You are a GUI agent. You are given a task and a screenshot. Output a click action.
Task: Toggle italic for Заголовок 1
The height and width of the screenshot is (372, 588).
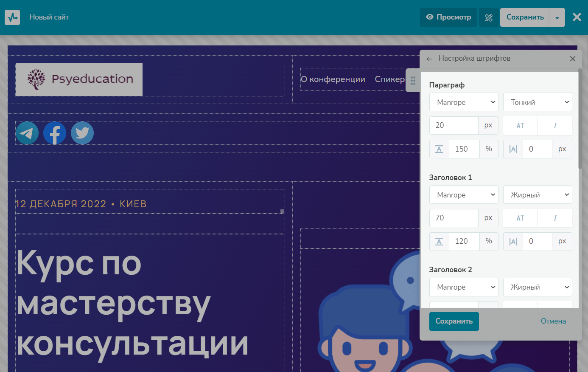555,218
